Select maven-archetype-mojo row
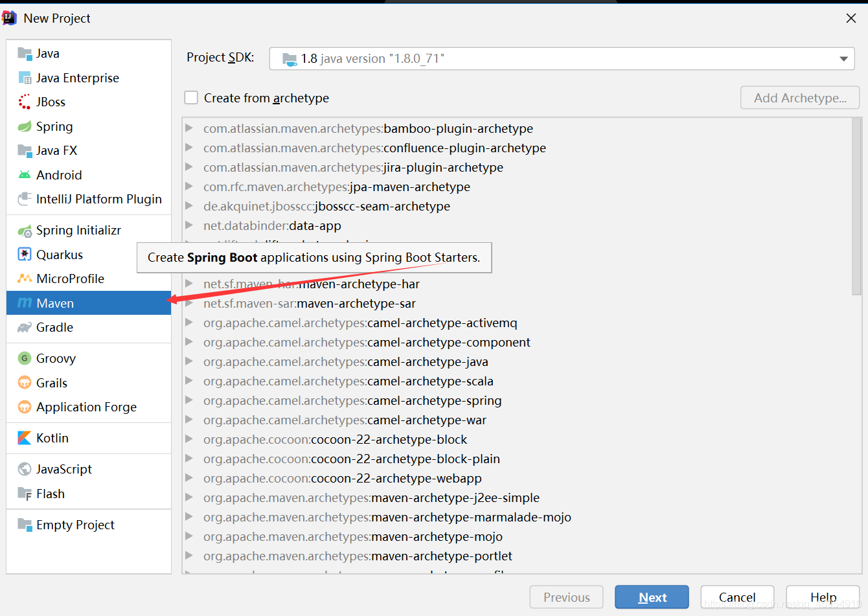 pyautogui.click(x=517, y=536)
